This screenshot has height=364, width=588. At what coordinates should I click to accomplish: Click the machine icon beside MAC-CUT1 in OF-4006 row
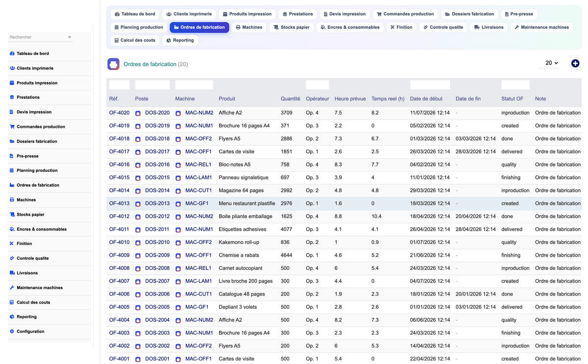tap(178, 294)
